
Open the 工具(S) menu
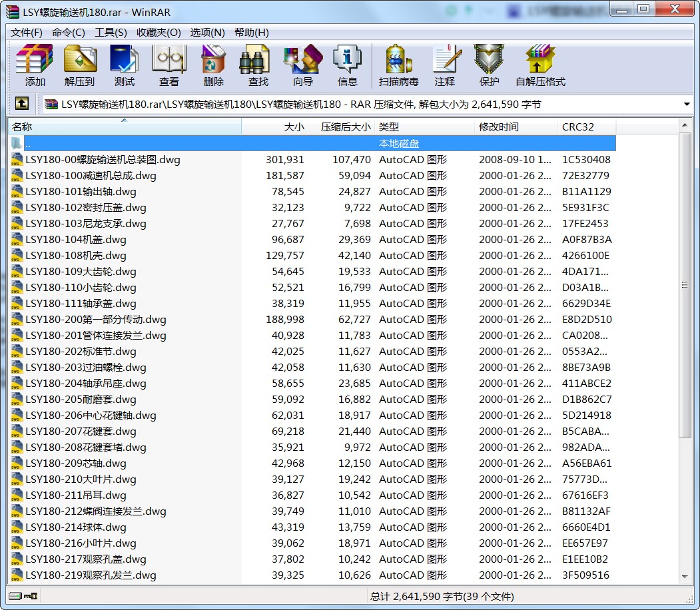tap(111, 33)
